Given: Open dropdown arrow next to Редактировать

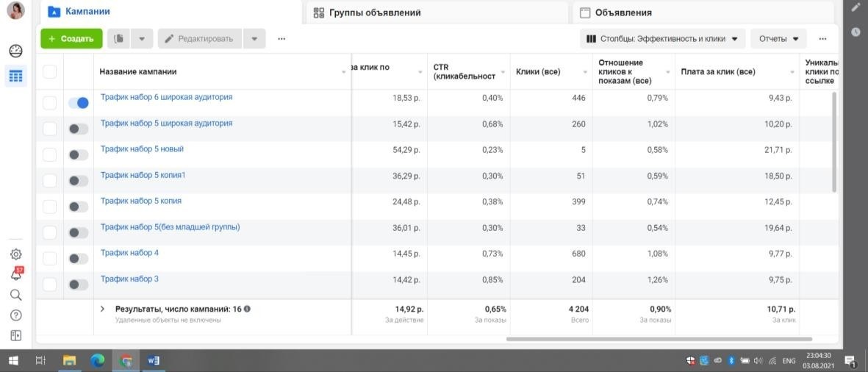Looking at the screenshot, I should (254, 39).
